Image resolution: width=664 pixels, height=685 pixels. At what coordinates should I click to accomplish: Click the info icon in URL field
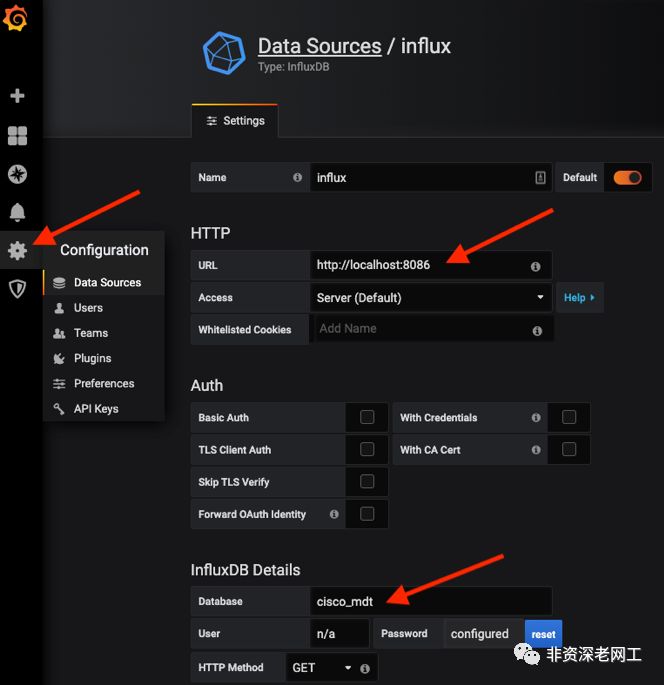pos(536,266)
